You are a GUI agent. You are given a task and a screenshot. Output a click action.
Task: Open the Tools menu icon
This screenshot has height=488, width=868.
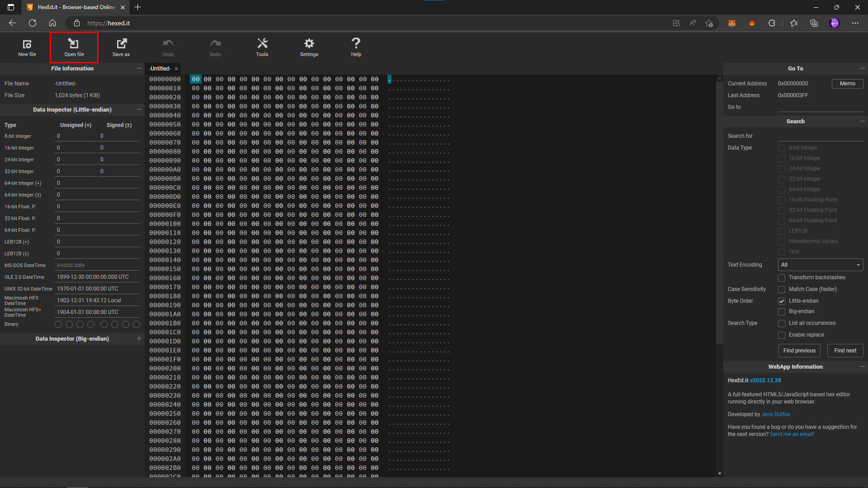pyautogui.click(x=262, y=47)
